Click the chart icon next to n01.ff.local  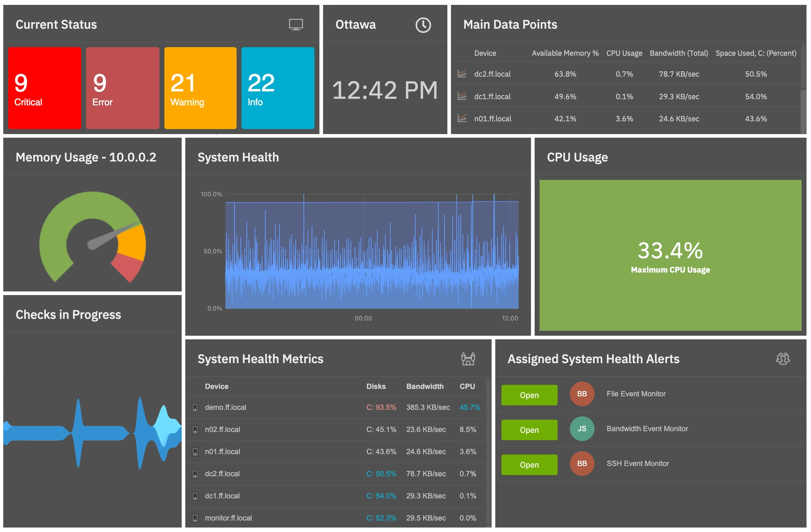(462, 119)
